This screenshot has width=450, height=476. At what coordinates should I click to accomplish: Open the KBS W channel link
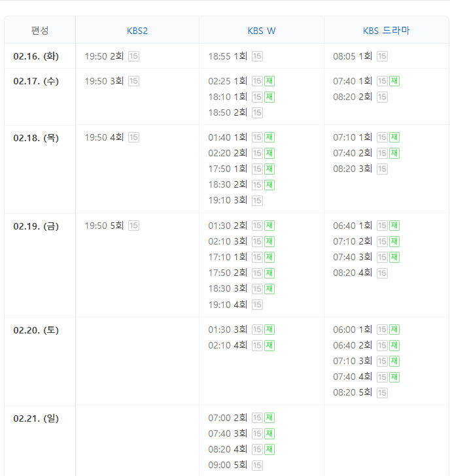click(x=262, y=31)
